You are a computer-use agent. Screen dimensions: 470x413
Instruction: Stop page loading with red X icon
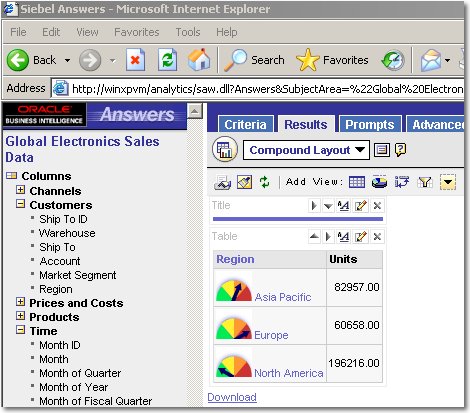point(135,60)
